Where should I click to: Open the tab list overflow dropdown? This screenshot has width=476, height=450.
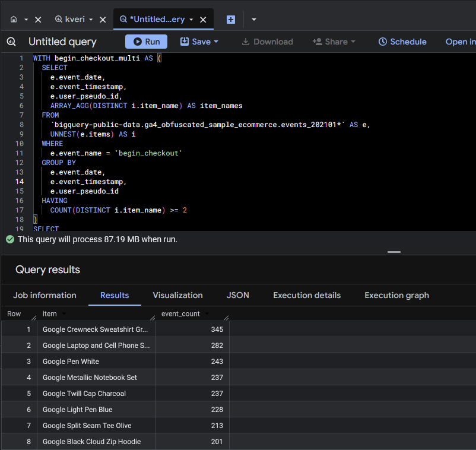coord(254,20)
